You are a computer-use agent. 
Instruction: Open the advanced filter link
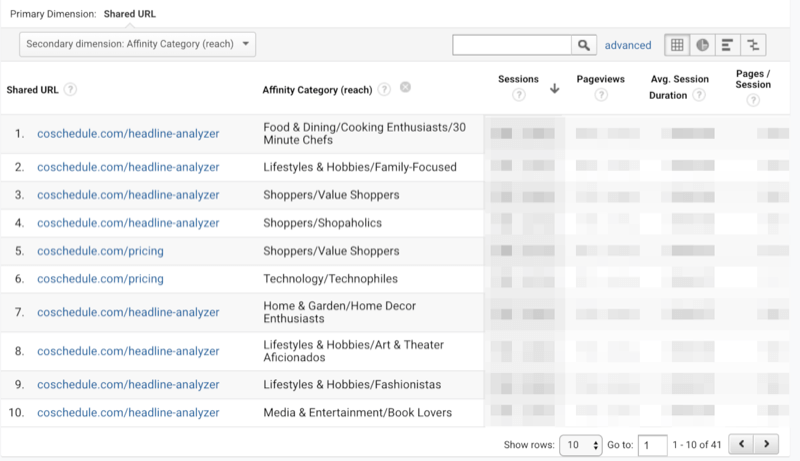pyautogui.click(x=628, y=45)
